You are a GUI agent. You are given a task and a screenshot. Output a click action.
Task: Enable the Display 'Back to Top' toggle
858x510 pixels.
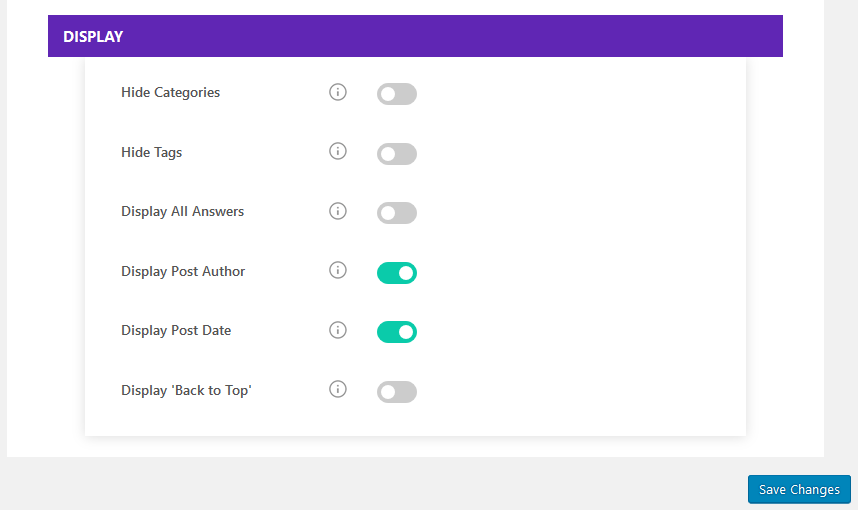397,392
